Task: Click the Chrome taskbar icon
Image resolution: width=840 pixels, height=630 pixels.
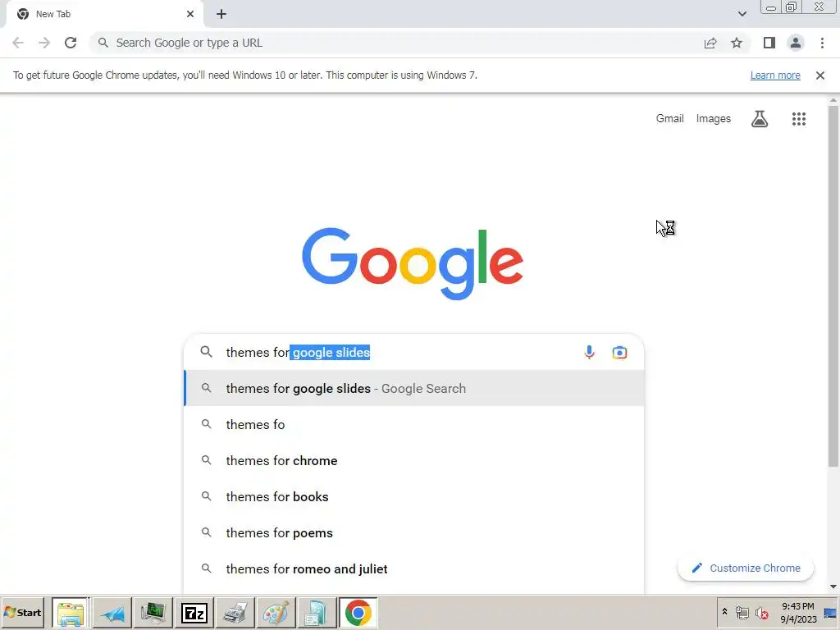Action: (x=358, y=612)
